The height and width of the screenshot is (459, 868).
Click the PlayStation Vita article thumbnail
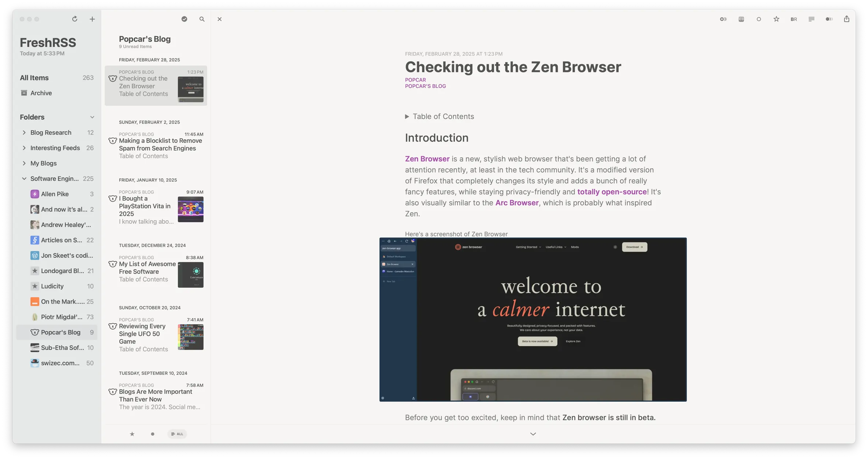pyautogui.click(x=190, y=209)
